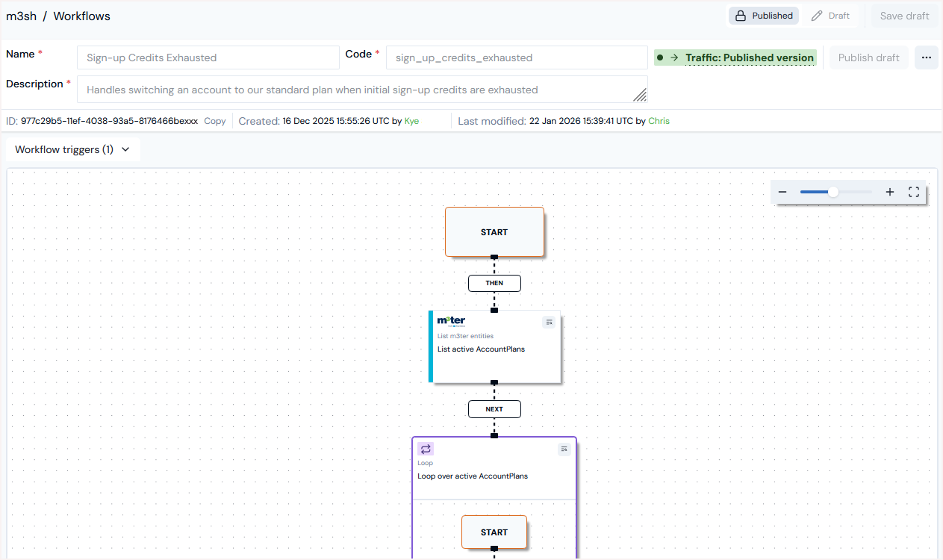This screenshot has height=560, width=943.
Task: Switch to Published version toggle
Action: (763, 16)
